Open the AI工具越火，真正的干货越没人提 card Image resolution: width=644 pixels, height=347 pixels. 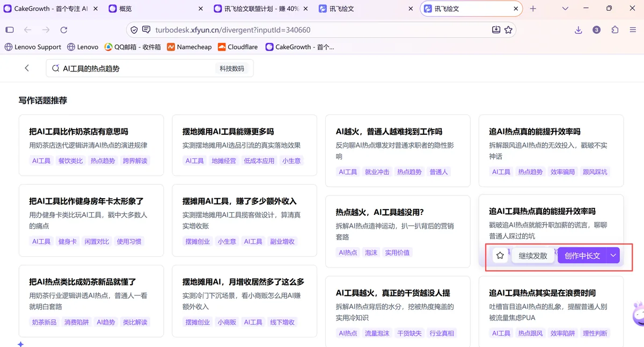[x=398, y=312]
